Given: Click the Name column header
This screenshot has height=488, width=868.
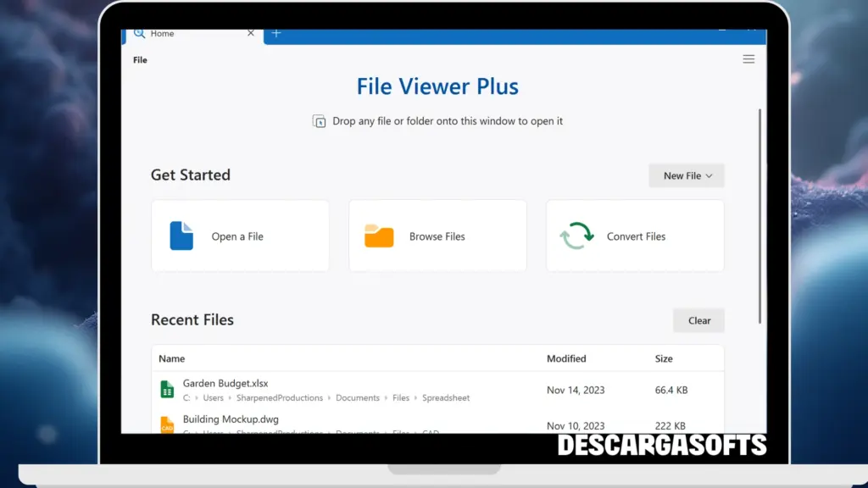Looking at the screenshot, I should click(171, 358).
